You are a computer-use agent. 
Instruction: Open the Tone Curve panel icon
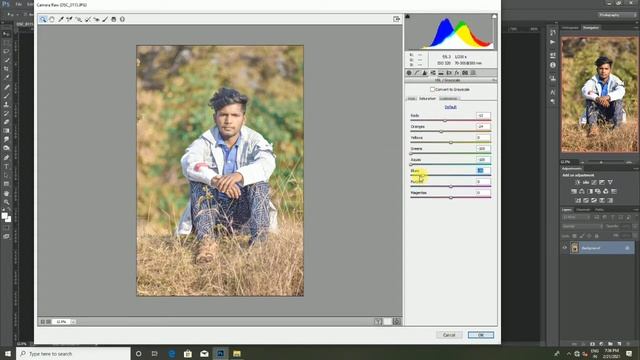click(417, 73)
